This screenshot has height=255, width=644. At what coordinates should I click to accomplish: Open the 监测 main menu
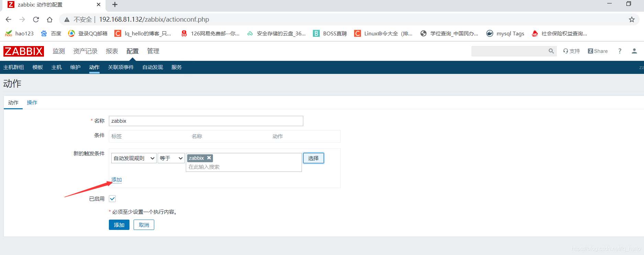[x=59, y=51]
